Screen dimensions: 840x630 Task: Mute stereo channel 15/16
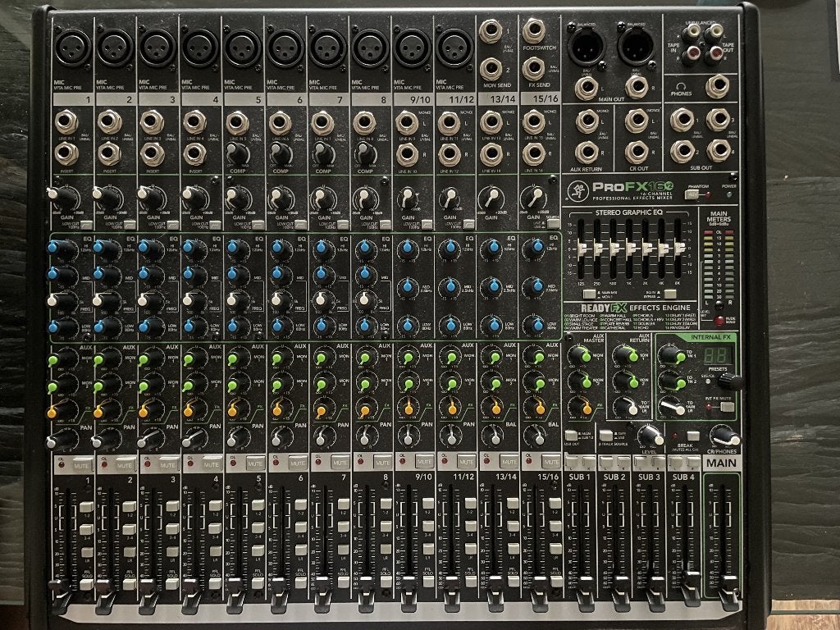coord(550,461)
